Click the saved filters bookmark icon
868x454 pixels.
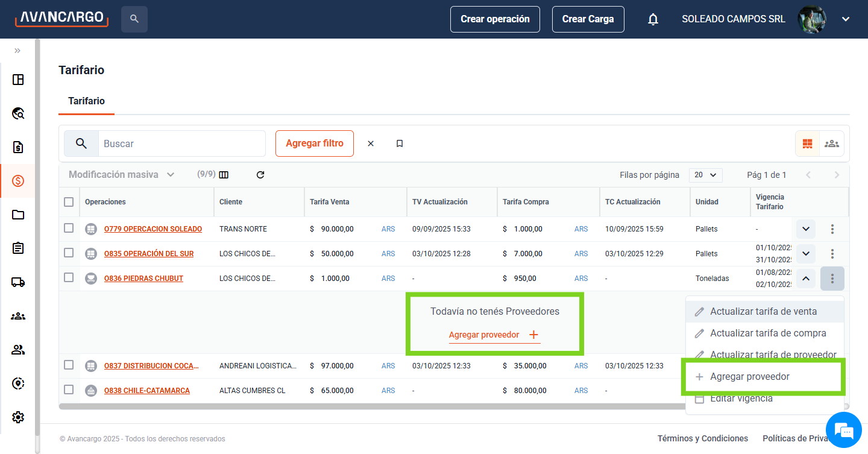pyautogui.click(x=400, y=143)
